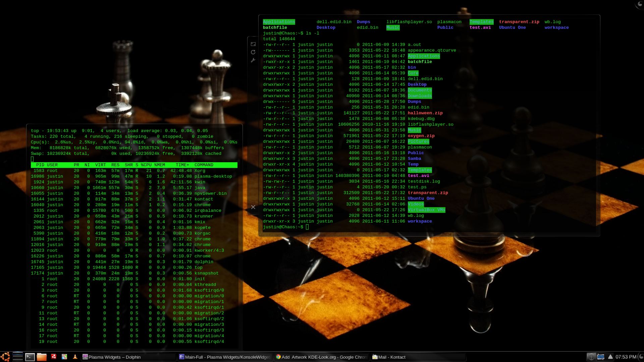Click the 07:53 PM clock

point(626,357)
